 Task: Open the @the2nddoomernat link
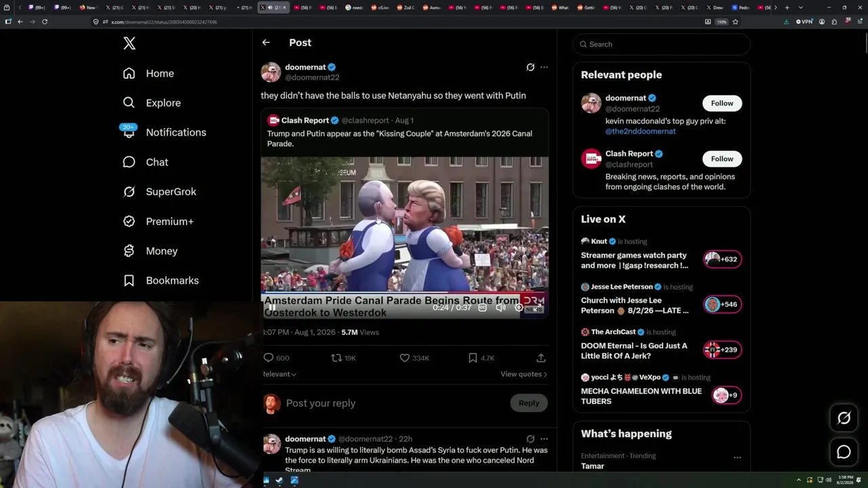point(641,131)
